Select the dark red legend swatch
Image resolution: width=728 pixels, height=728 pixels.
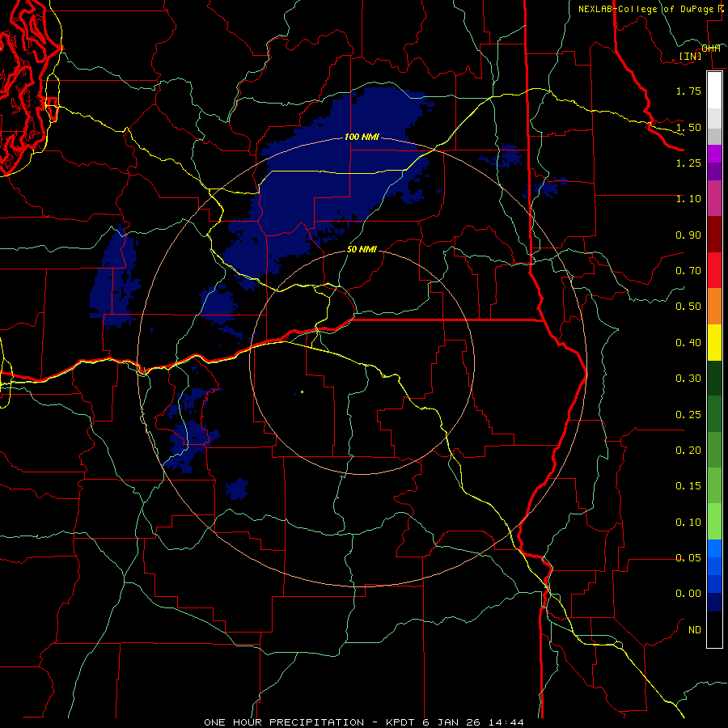pos(715,235)
